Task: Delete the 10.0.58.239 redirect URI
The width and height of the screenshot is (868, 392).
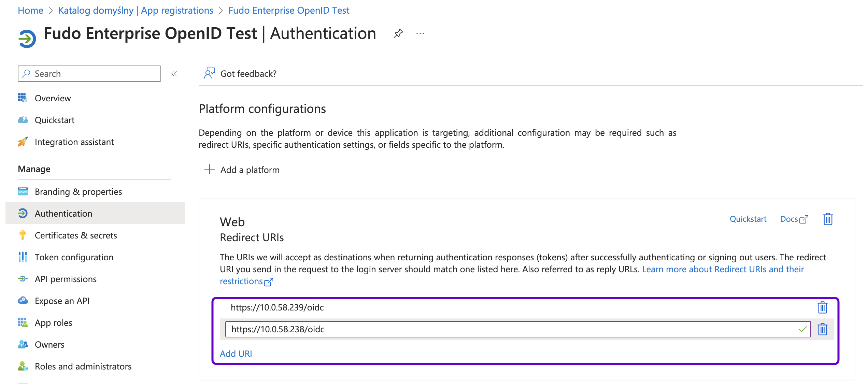Action: [x=822, y=307]
